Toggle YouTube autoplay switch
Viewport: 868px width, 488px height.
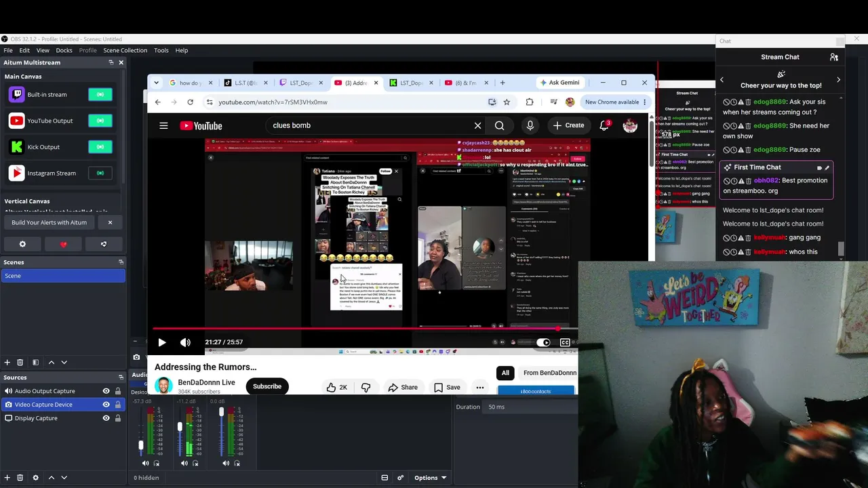point(543,342)
